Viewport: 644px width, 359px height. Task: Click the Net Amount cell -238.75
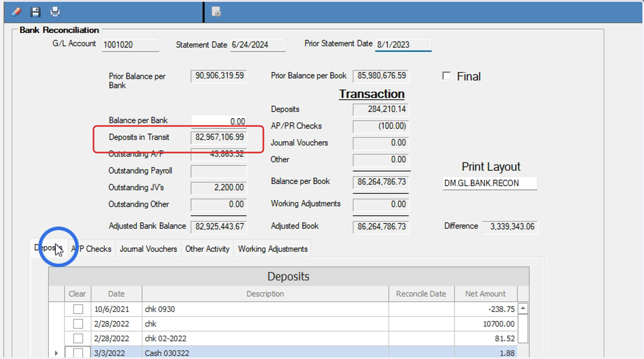coord(486,309)
